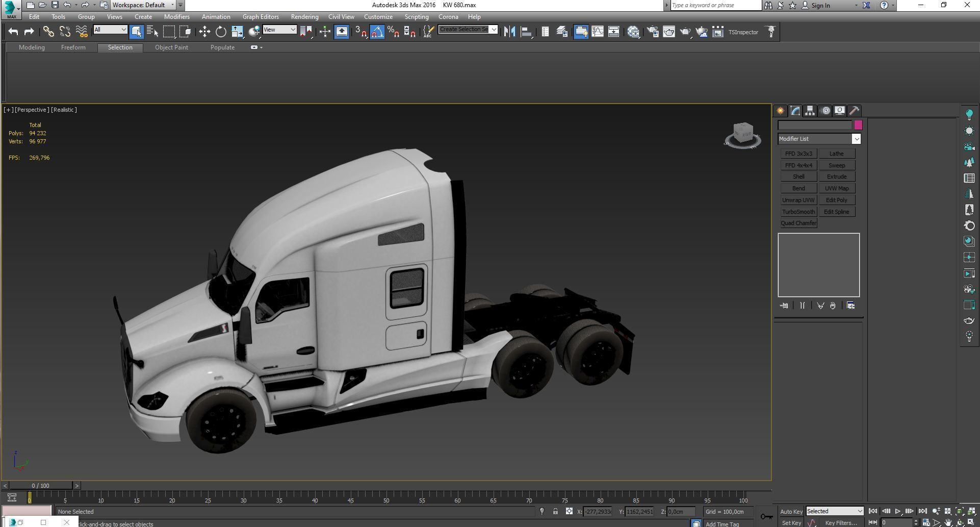Click the TSInspector toolbar button
This screenshot has height=527, width=980.
743,32
